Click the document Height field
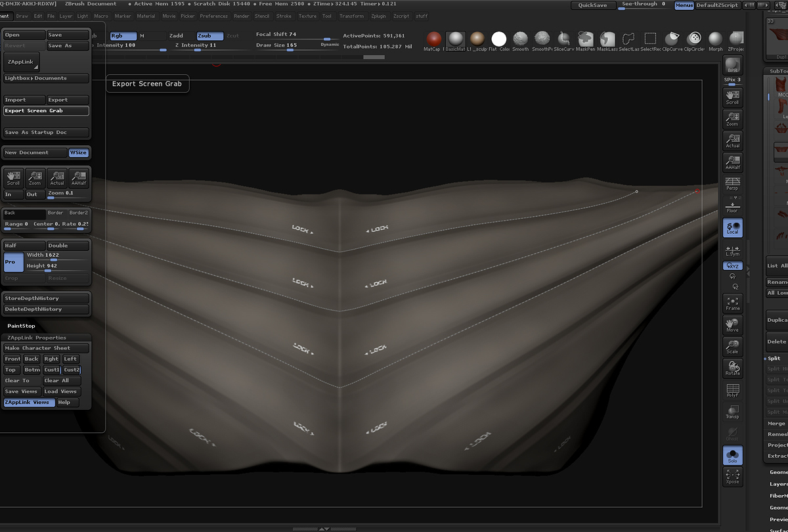This screenshot has width=788, height=532. point(57,267)
